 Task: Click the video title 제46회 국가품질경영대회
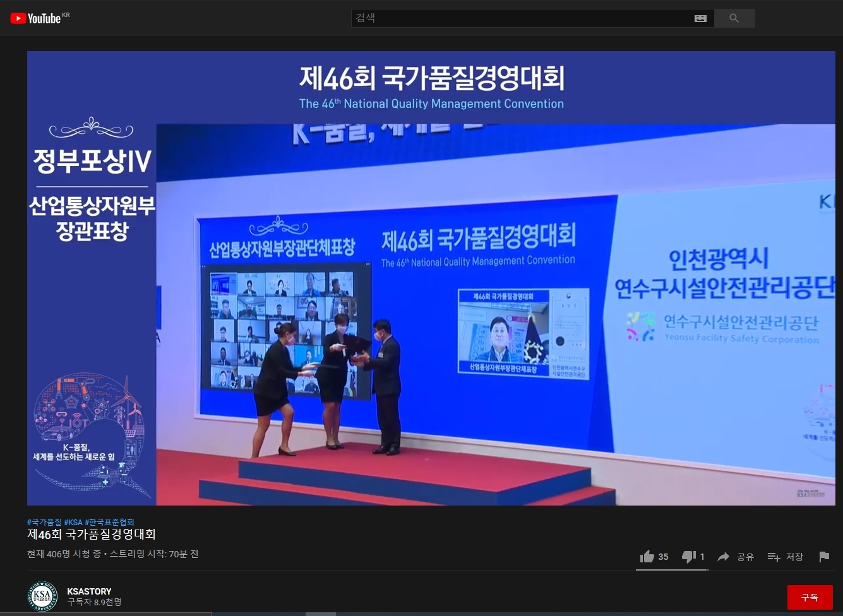92,534
